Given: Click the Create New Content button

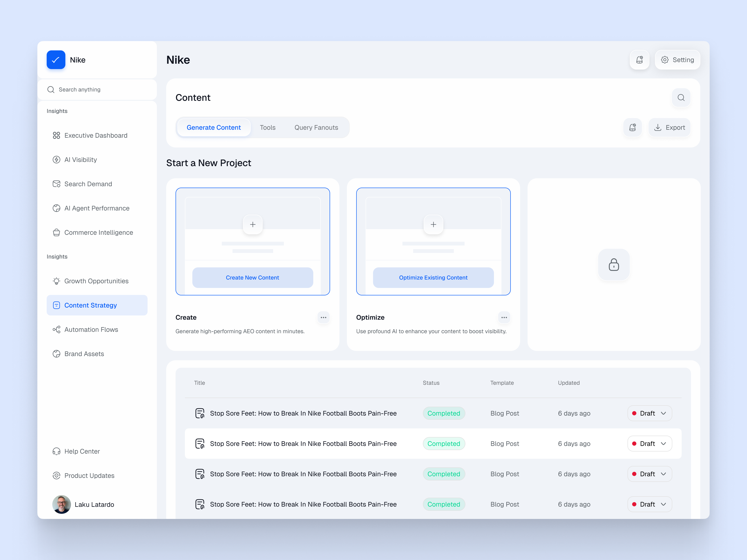Looking at the screenshot, I should tap(253, 277).
